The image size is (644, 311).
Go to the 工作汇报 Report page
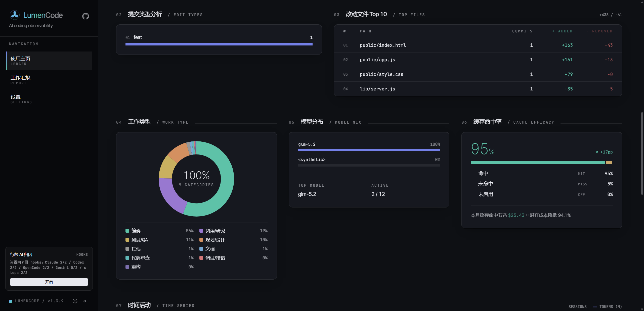[49, 80]
